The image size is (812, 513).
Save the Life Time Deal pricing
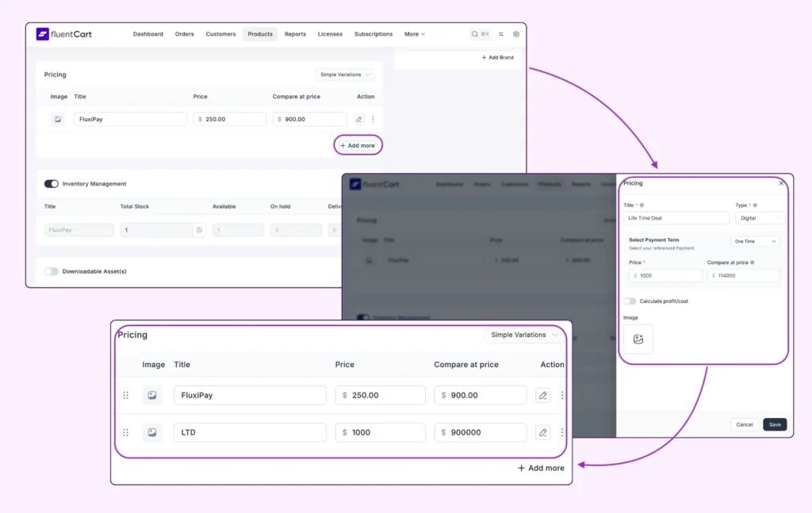775,424
